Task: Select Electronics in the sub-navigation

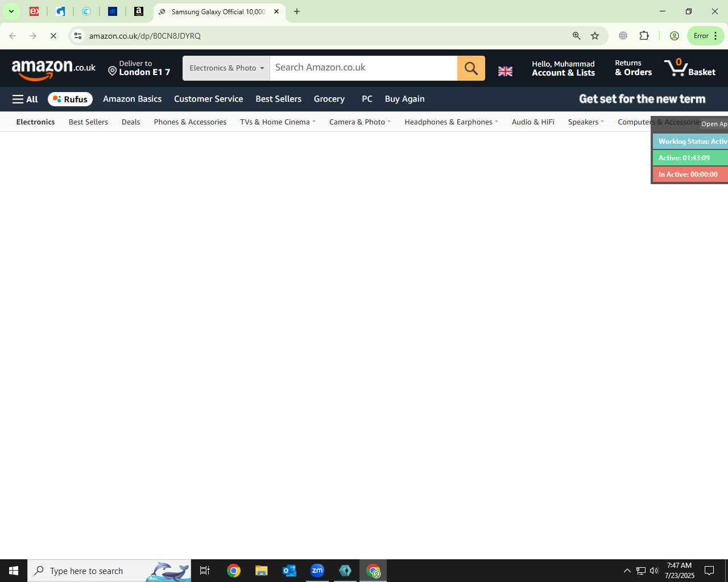Action: coord(35,122)
